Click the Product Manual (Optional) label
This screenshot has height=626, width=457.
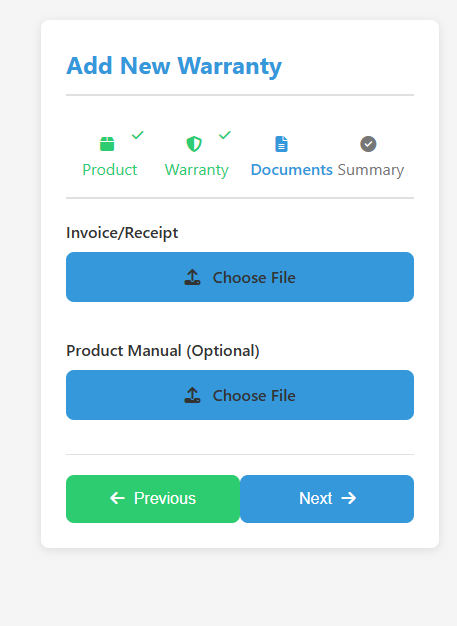163,351
